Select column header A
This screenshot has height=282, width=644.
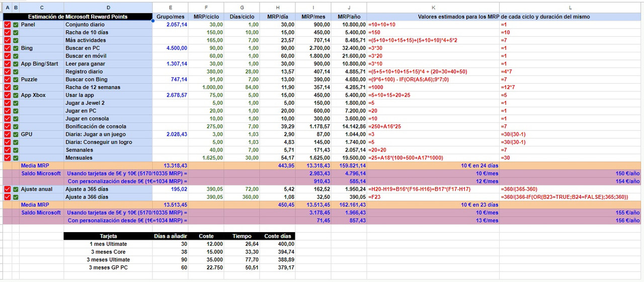tap(7, 7)
